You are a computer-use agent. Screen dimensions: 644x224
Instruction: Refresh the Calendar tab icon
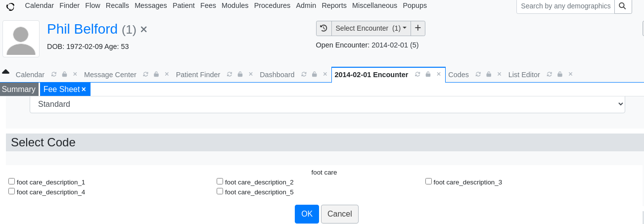[x=54, y=74]
